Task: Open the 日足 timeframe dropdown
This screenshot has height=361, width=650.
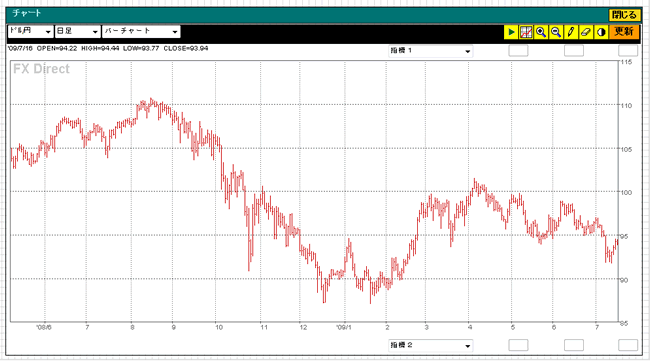Action: (78, 31)
